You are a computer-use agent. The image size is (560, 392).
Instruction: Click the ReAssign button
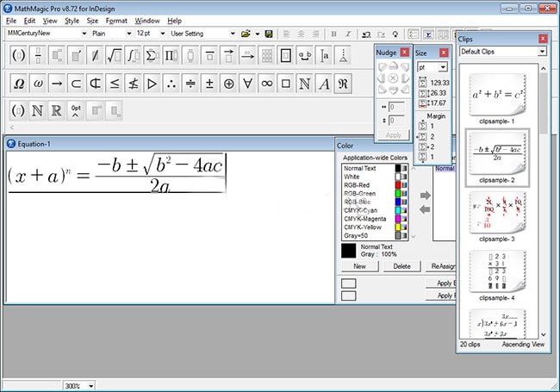tap(441, 266)
